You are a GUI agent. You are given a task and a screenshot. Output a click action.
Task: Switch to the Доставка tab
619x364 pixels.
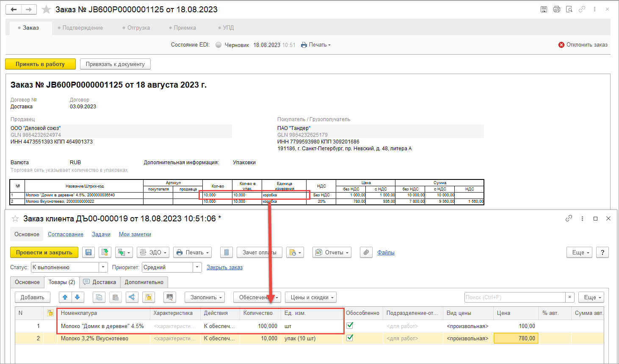click(x=100, y=282)
